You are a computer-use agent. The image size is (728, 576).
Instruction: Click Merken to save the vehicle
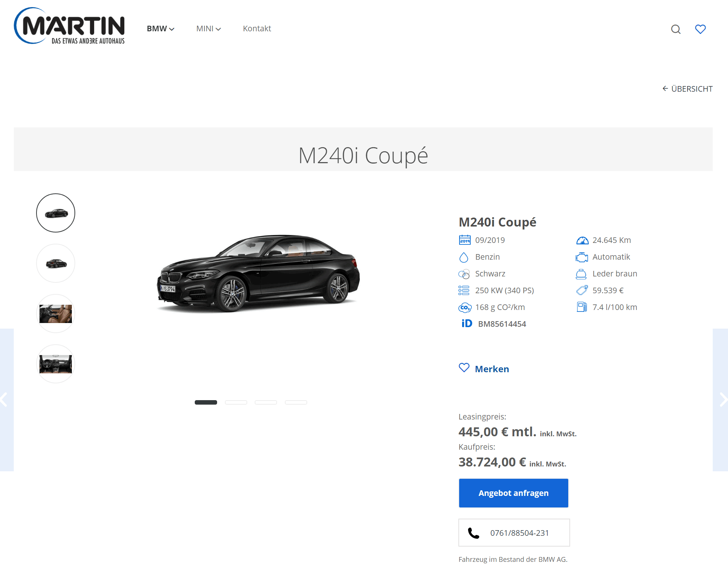click(492, 369)
